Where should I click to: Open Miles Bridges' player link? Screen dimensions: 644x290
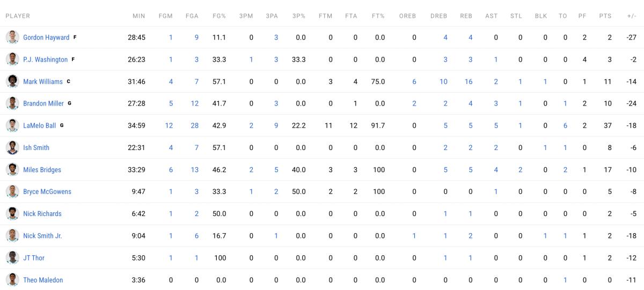tap(42, 170)
